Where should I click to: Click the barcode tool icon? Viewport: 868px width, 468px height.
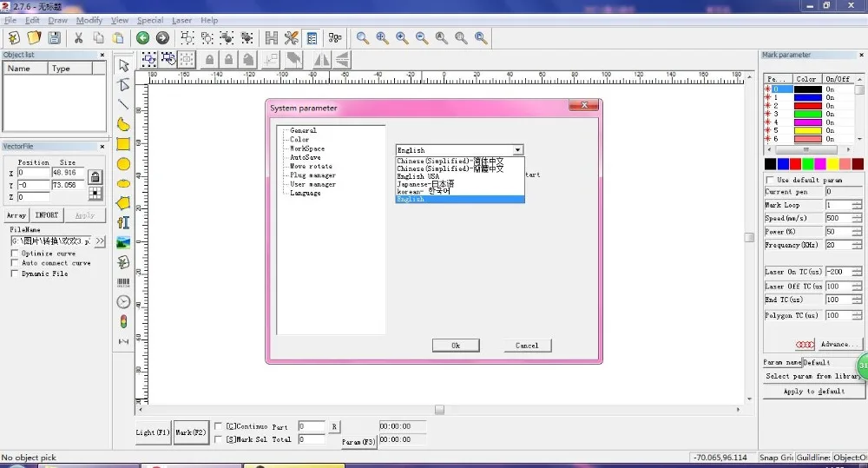123,282
